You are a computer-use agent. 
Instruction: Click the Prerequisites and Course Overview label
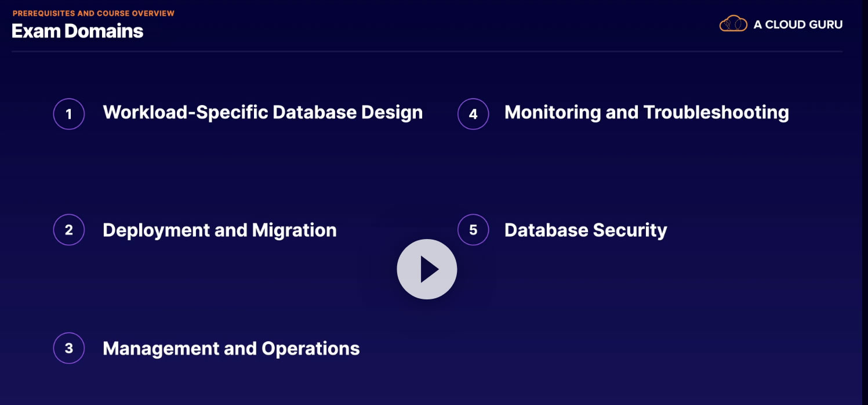click(x=93, y=13)
